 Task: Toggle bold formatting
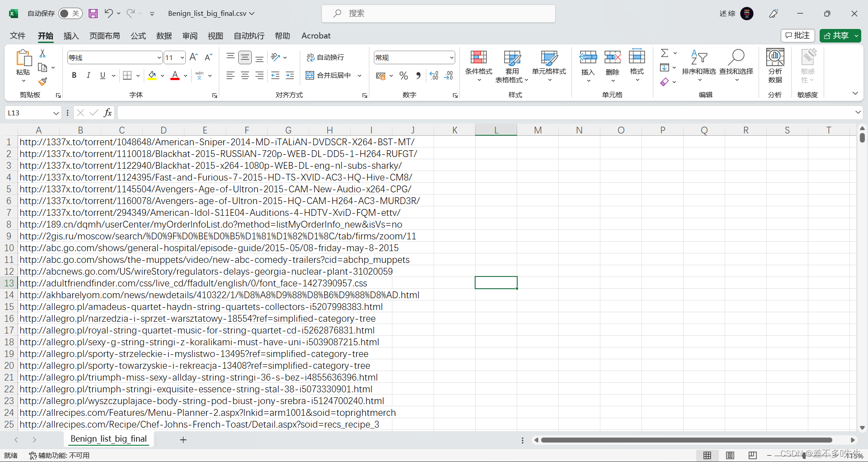pos(74,76)
